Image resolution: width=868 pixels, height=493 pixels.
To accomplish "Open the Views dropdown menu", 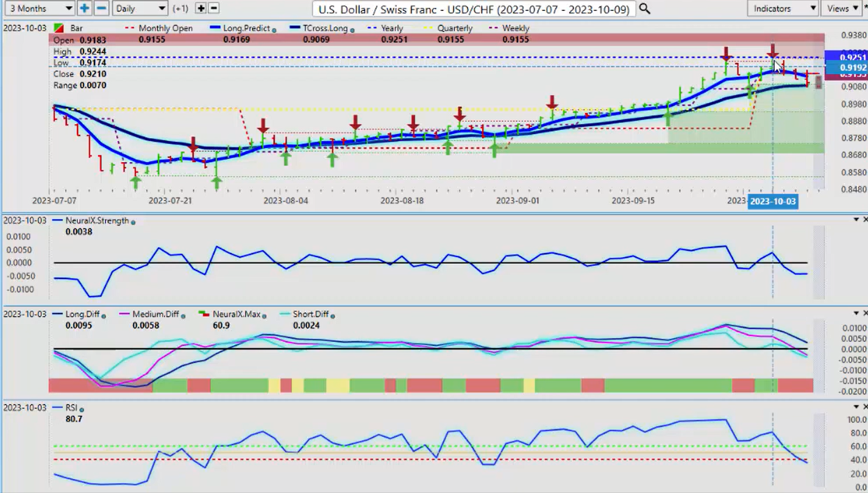I will pos(844,9).
